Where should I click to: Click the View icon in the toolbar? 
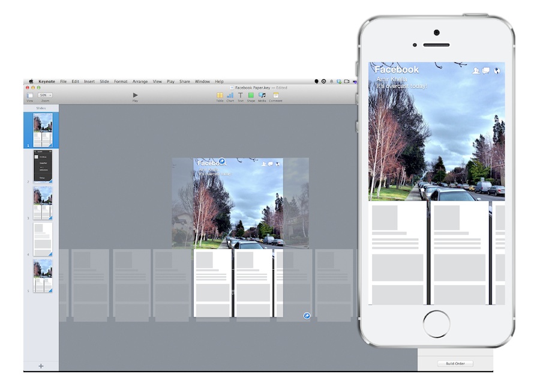tap(30, 95)
